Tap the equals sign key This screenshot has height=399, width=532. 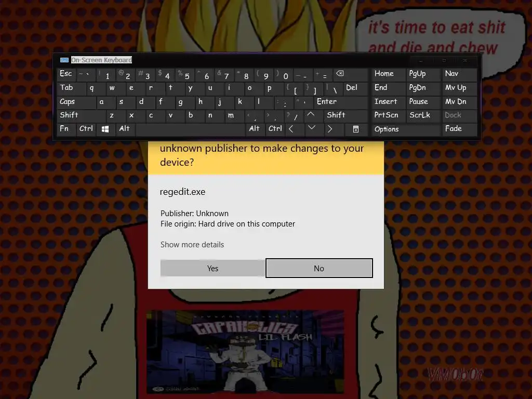323,74
